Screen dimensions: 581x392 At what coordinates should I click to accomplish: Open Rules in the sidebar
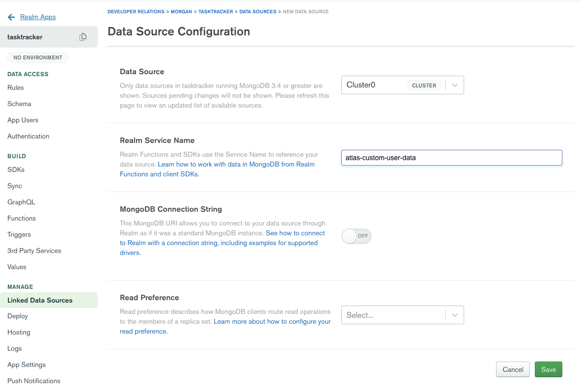click(x=16, y=87)
